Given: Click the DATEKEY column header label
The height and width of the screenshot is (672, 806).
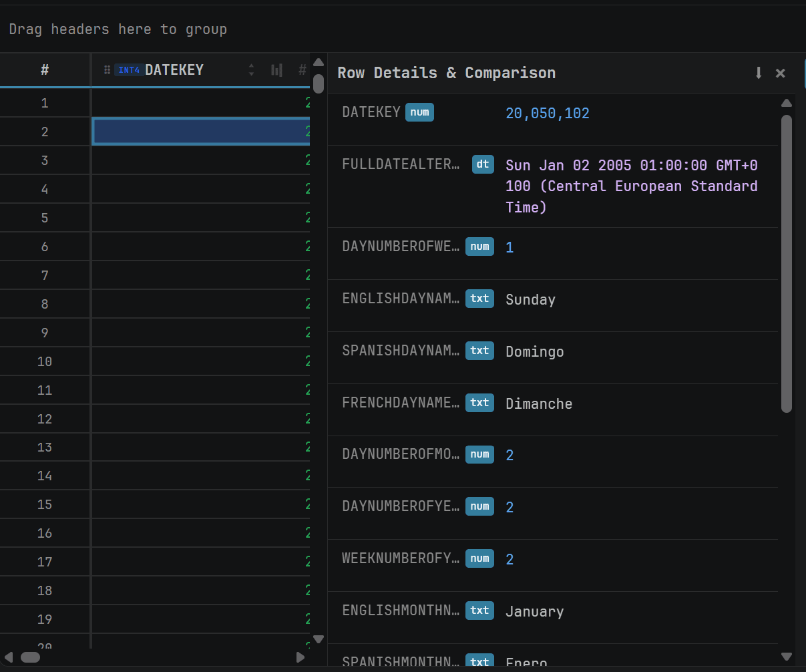Looking at the screenshot, I should [x=174, y=69].
